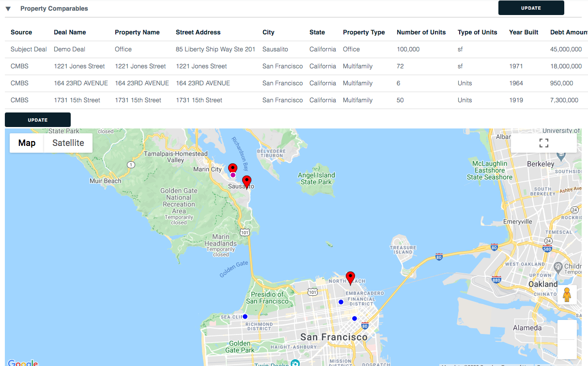Click the 1964 year built cell
Image resolution: width=588 pixels, height=366 pixels.
point(516,83)
